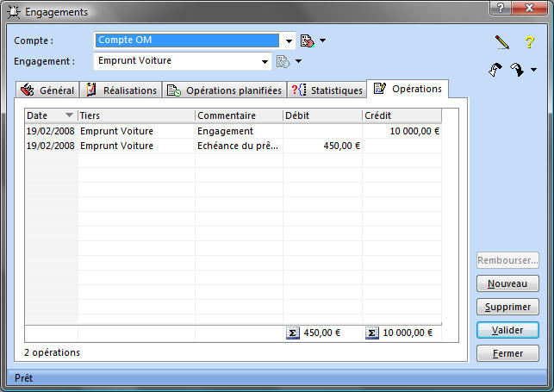Click the account icon beside Compte field

tap(308, 40)
